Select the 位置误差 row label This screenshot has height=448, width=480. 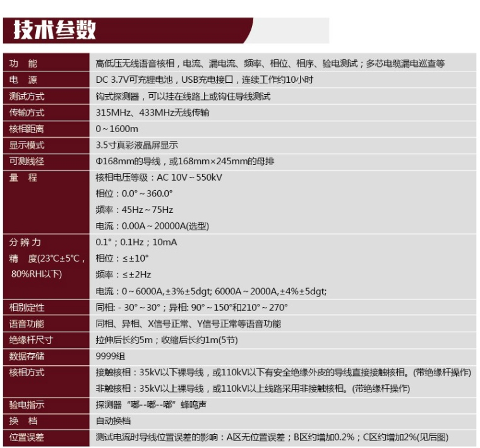tap(27, 437)
